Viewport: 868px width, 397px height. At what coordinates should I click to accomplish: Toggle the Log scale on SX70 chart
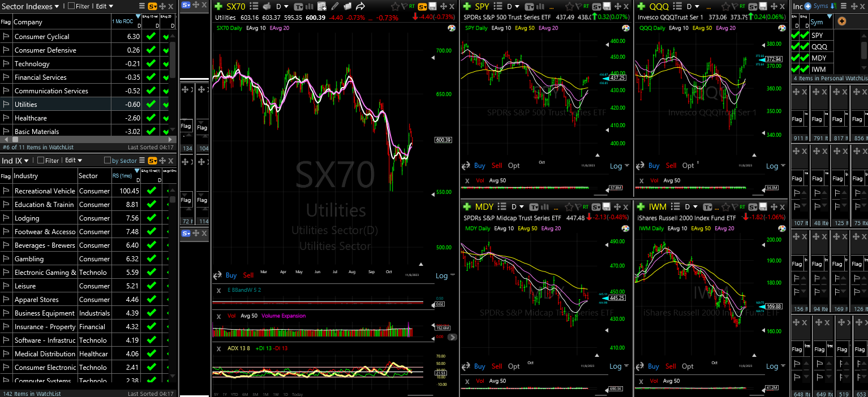pyautogui.click(x=442, y=276)
